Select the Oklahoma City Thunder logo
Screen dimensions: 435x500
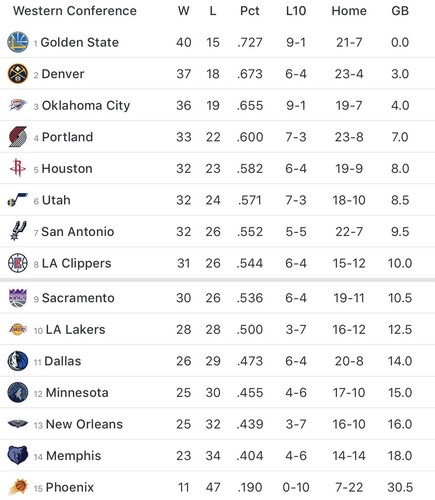18,105
